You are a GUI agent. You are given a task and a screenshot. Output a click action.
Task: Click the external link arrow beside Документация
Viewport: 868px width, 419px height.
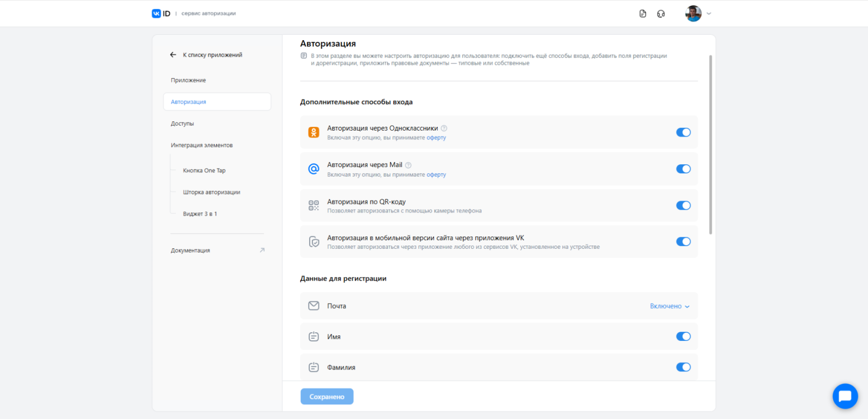pyautogui.click(x=262, y=250)
